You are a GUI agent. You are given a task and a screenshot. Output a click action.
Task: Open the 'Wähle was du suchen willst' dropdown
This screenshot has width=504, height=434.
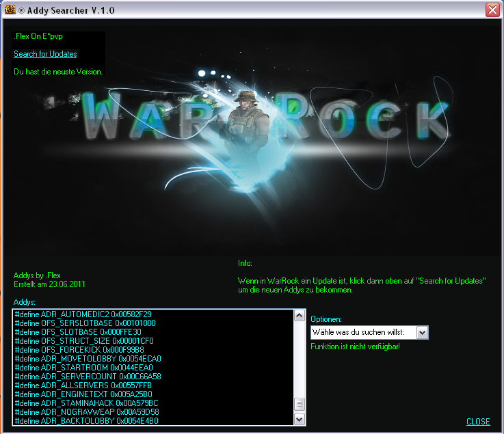coord(369,332)
